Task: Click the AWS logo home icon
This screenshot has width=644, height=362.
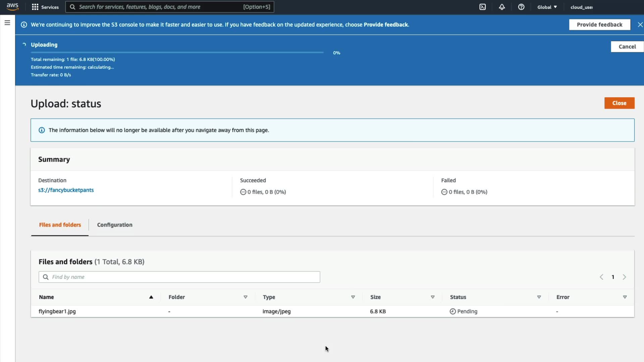Action: (x=12, y=7)
